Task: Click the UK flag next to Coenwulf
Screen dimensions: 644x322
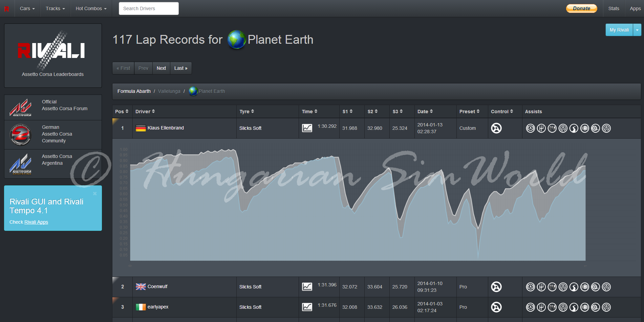Action: 141,287
